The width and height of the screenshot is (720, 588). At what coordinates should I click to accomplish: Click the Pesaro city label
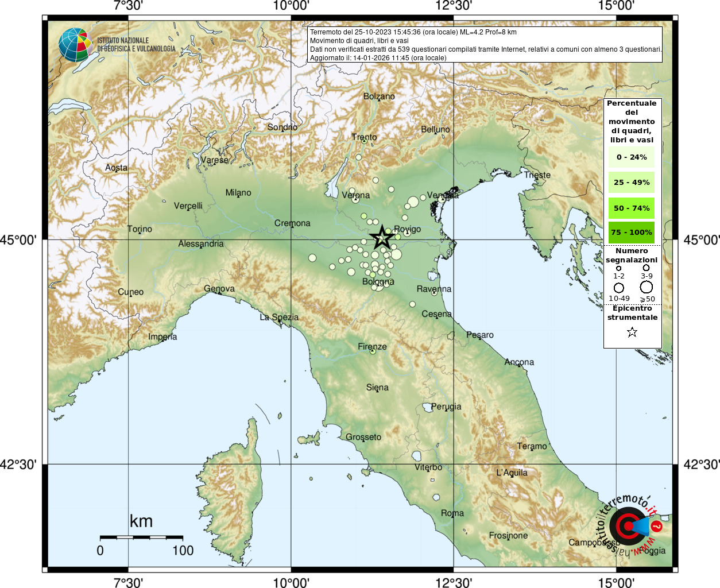point(480,335)
